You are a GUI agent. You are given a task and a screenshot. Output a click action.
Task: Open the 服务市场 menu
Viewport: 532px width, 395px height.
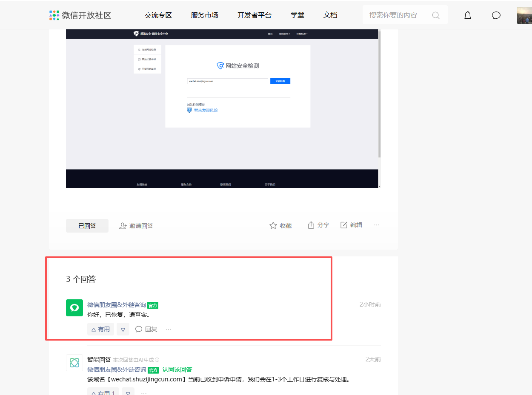(x=205, y=15)
